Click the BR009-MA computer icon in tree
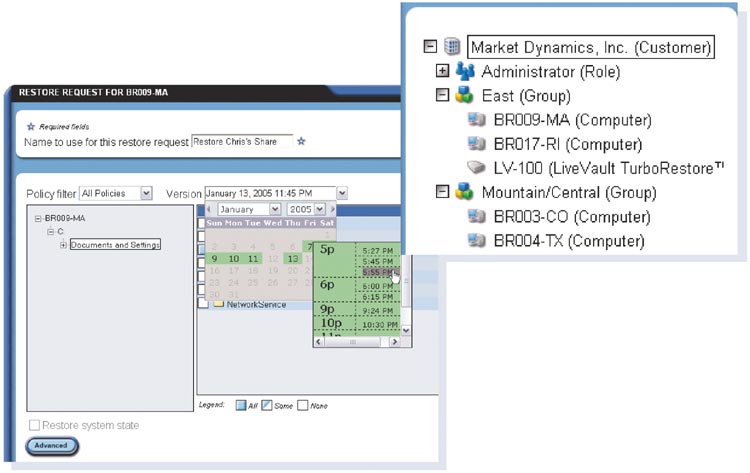 point(477,120)
